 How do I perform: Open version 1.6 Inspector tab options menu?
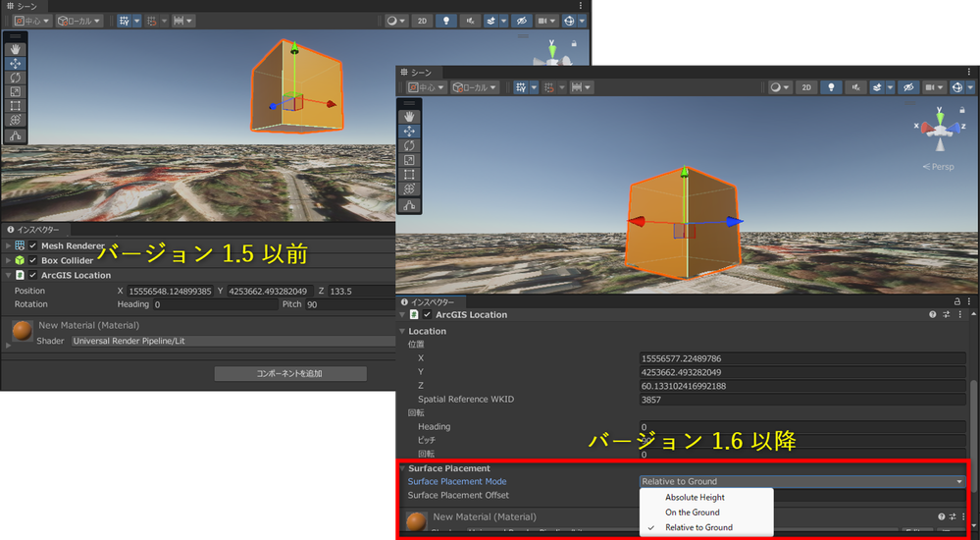click(969, 301)
